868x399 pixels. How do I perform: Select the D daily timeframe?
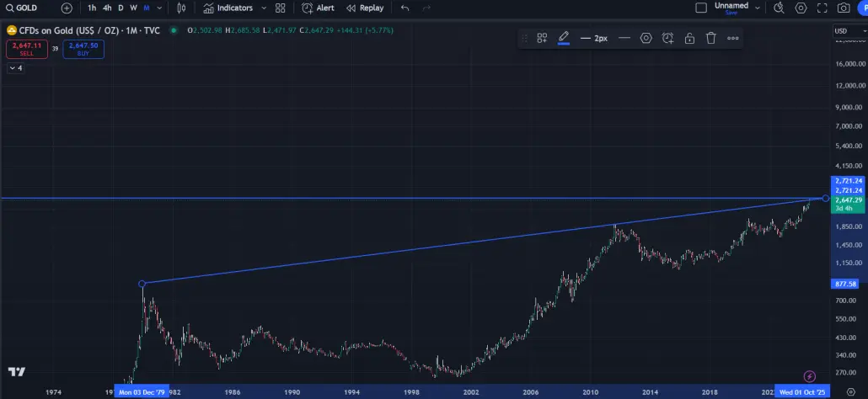121,8
